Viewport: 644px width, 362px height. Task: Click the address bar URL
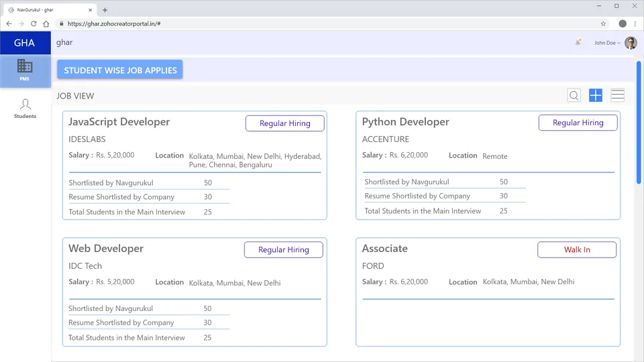(x=114, y=24)
